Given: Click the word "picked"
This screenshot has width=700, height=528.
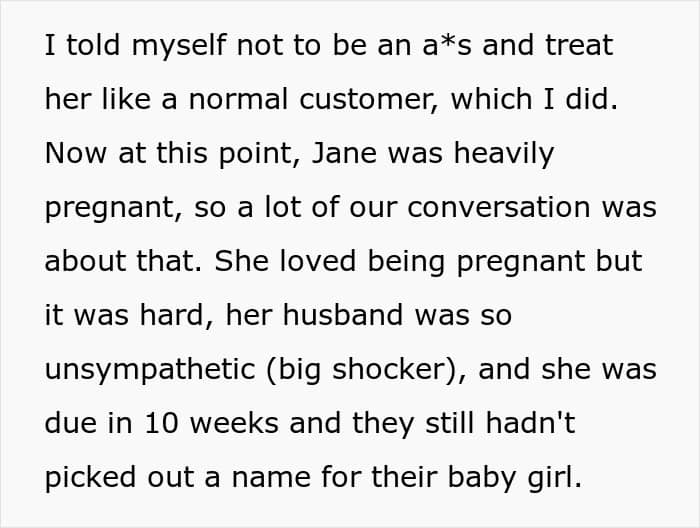Looking at the screenshot, I should point(90,478).
